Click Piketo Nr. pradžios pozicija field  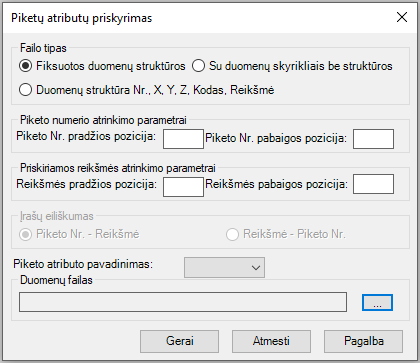183,139
